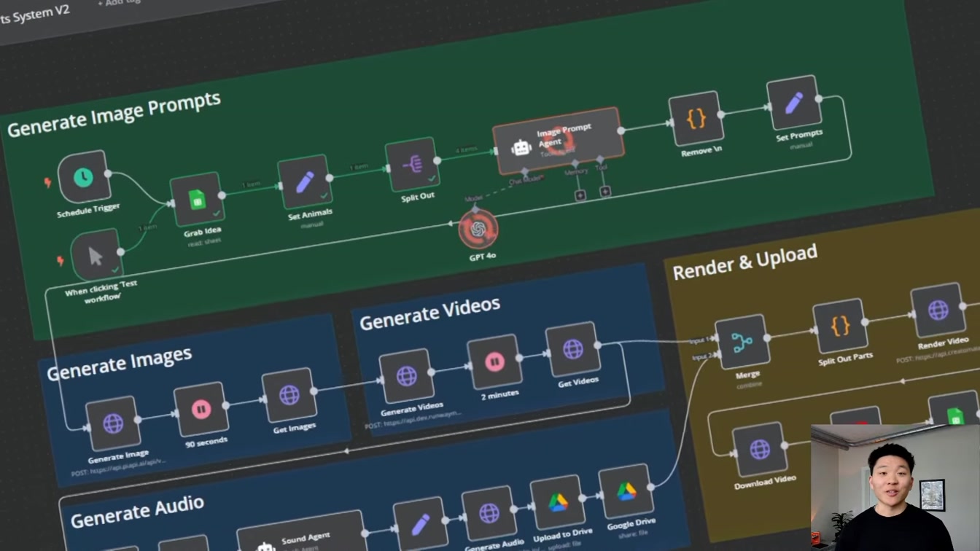
Task: Click the Test workflow trigger lightning bolt indicator
Action: point(61,260)
